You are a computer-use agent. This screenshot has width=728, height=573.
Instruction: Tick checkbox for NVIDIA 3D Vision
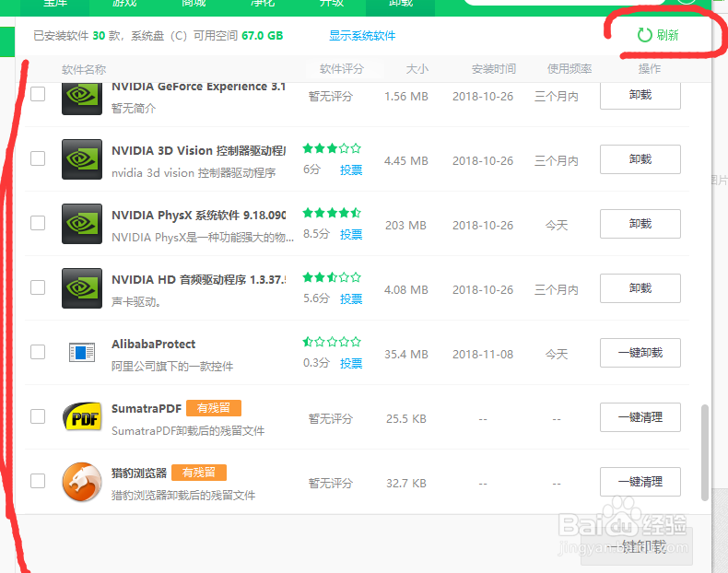pos(38,158)
